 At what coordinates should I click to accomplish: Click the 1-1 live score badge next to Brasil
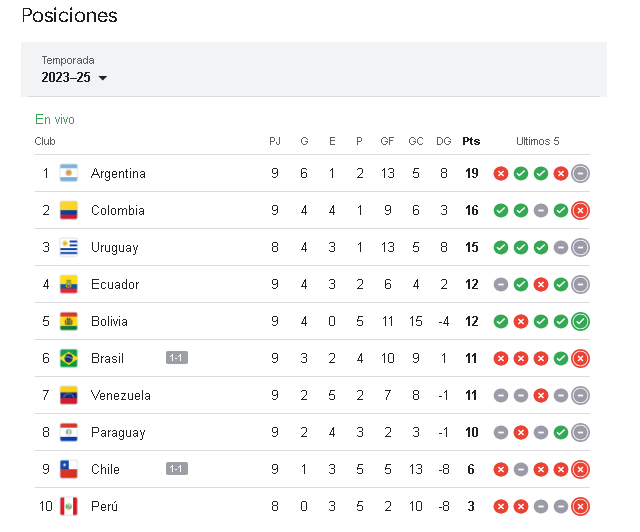tap(177, 358)
